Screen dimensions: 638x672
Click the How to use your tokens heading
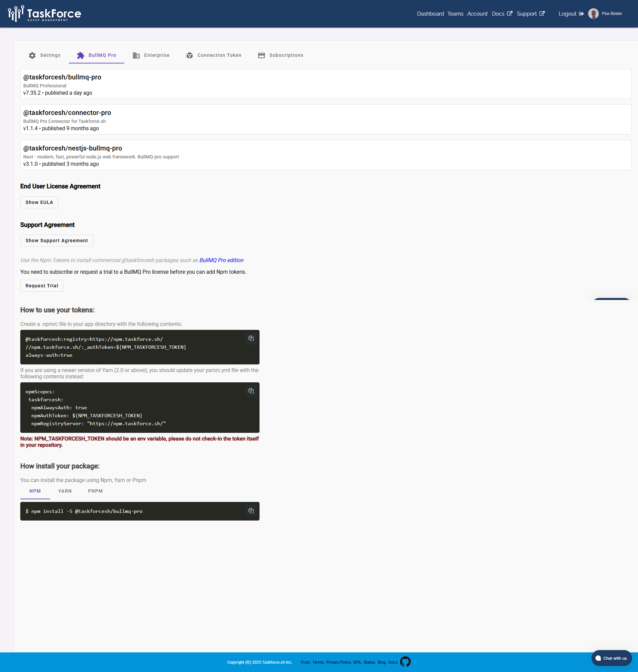point(57,310)
